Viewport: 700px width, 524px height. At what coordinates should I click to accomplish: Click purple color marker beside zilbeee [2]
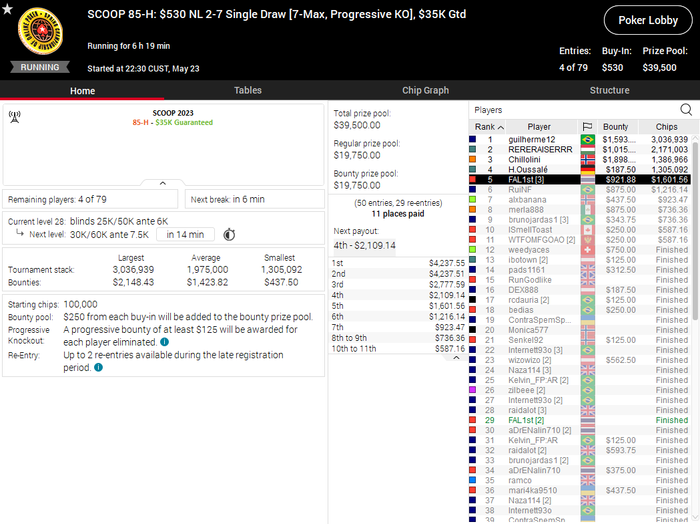(x=472, y=390)
